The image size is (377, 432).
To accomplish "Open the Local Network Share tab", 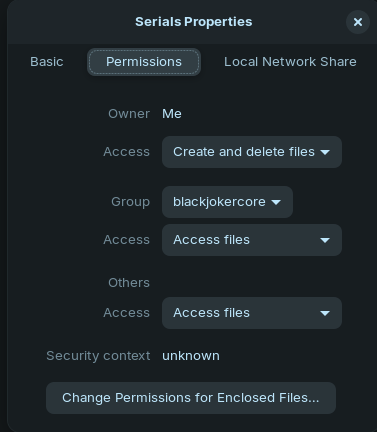I will point(290,62).
